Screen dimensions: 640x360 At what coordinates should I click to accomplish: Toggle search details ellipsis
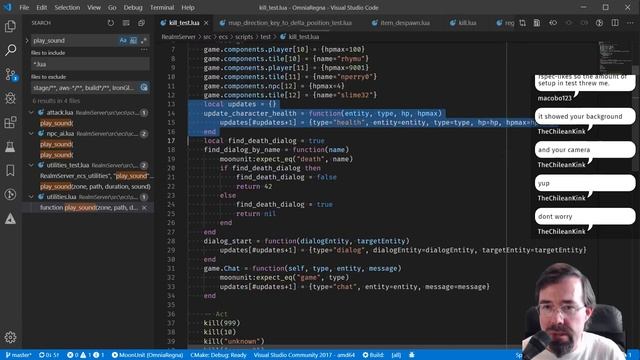(x=144, y=50)
